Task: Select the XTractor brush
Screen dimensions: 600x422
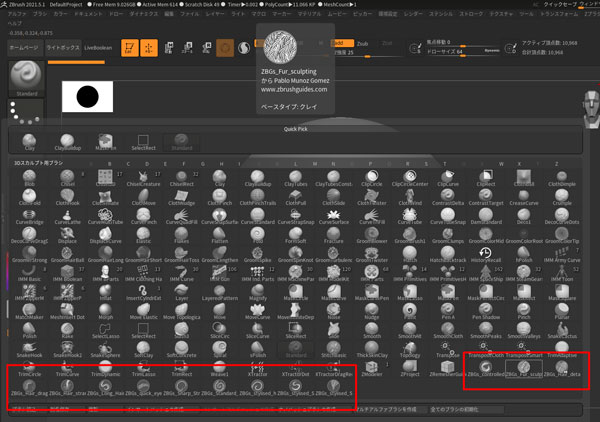Action: coord(258,369)
